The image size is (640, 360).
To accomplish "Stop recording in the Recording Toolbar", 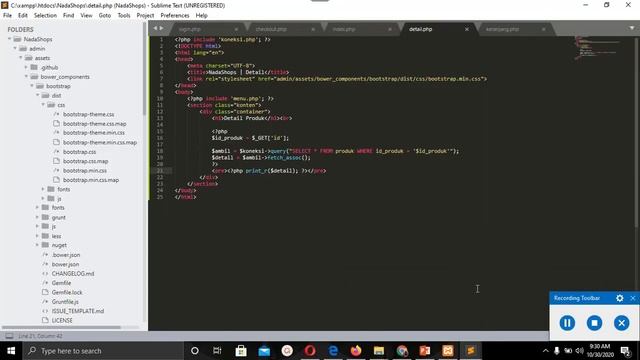I will point(594,323).
